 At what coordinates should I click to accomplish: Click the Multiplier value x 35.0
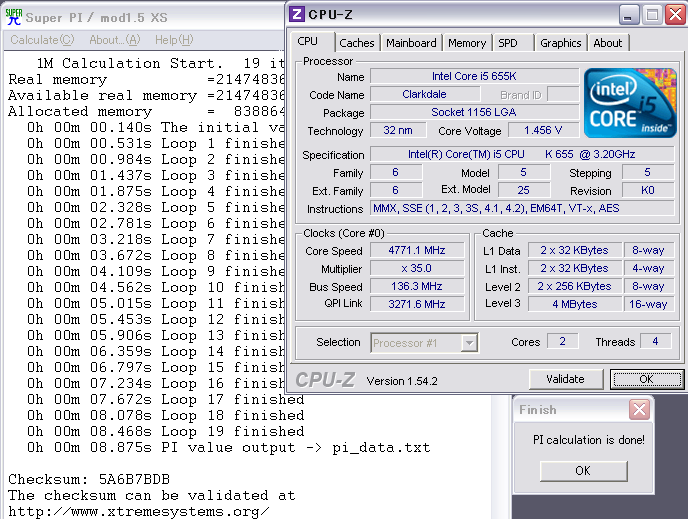coord(417,268)
